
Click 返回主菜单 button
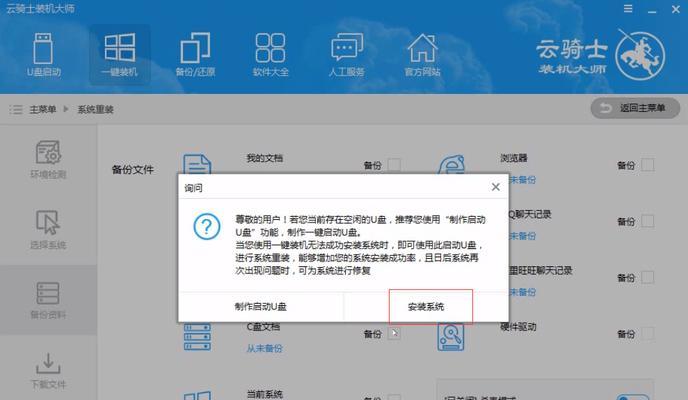635,108
